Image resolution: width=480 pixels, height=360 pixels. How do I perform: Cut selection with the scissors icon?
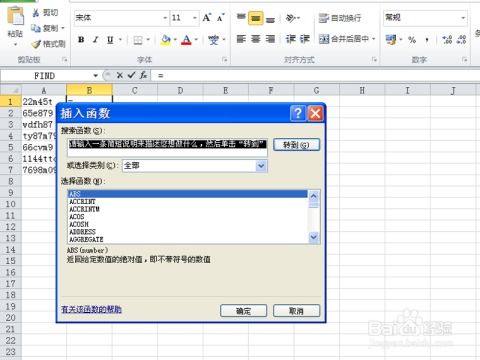coord(36,13)
